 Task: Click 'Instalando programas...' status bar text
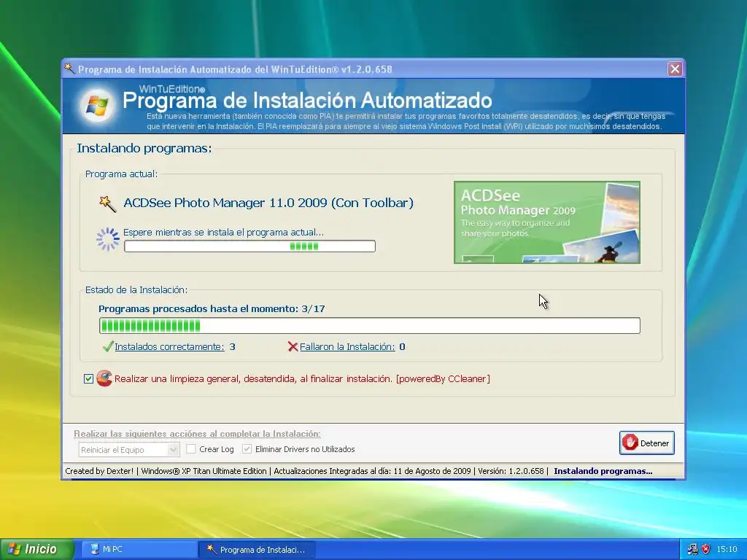pyautogui.click(x=603, y=471)
